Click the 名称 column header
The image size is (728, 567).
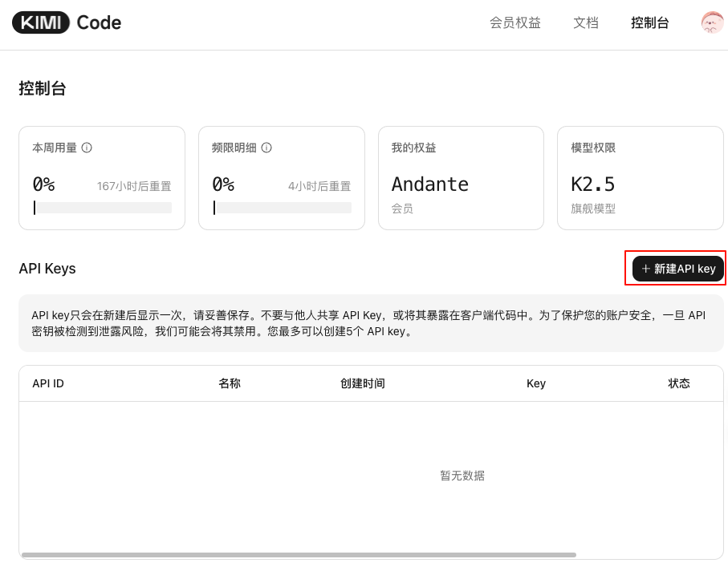pyautogui.click(x=230, y=383)
